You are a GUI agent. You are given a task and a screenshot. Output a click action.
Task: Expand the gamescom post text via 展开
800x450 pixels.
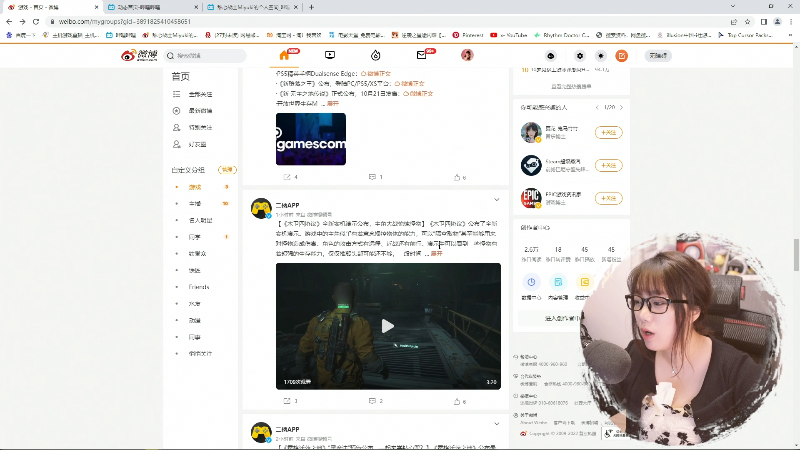click(333, 104)
